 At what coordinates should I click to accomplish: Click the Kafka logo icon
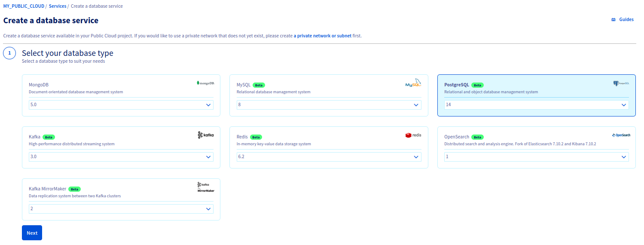point(205,135)
